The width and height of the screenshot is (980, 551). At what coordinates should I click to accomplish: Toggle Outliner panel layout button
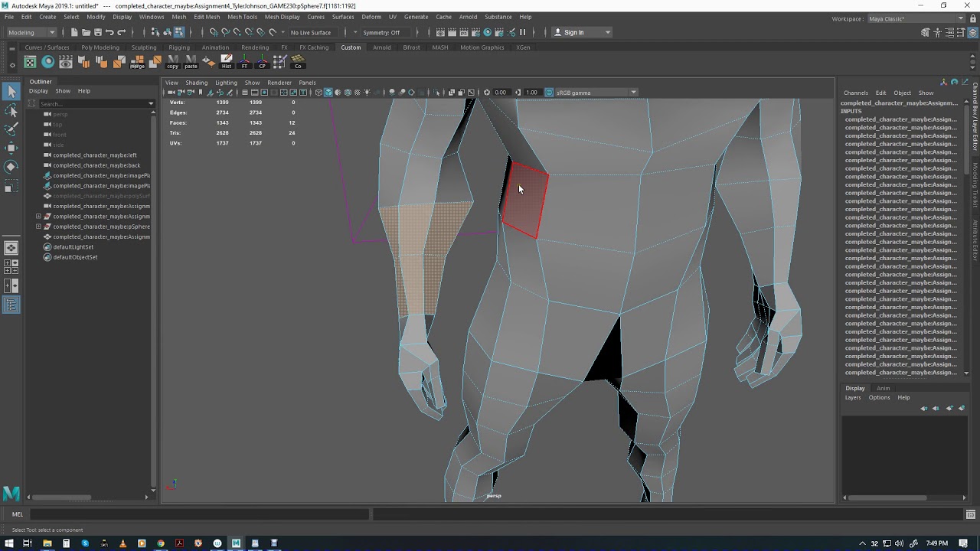point(11,305)
